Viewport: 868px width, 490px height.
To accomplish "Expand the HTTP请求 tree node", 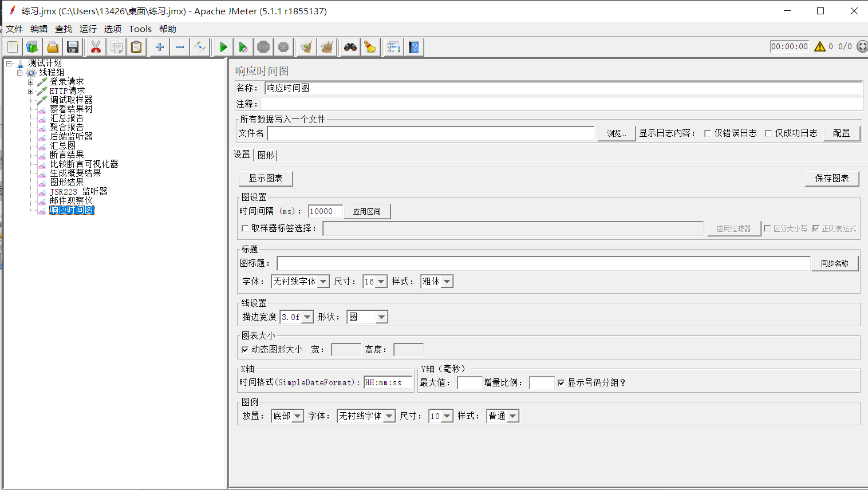I will tap(31, 91).
